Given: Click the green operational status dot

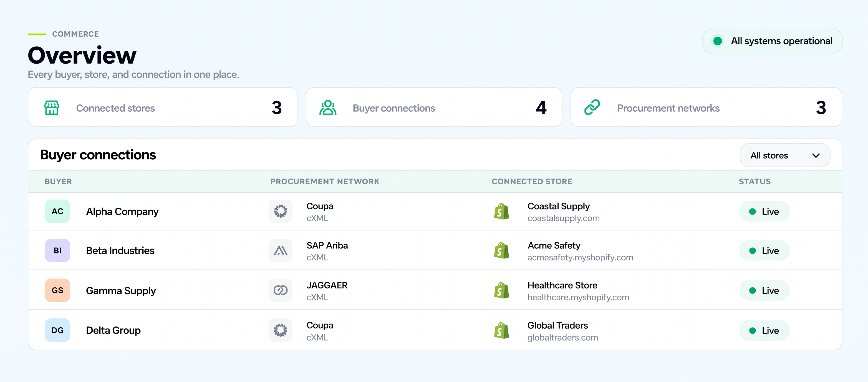Looking at the screenshot, I should coord(717,41).
